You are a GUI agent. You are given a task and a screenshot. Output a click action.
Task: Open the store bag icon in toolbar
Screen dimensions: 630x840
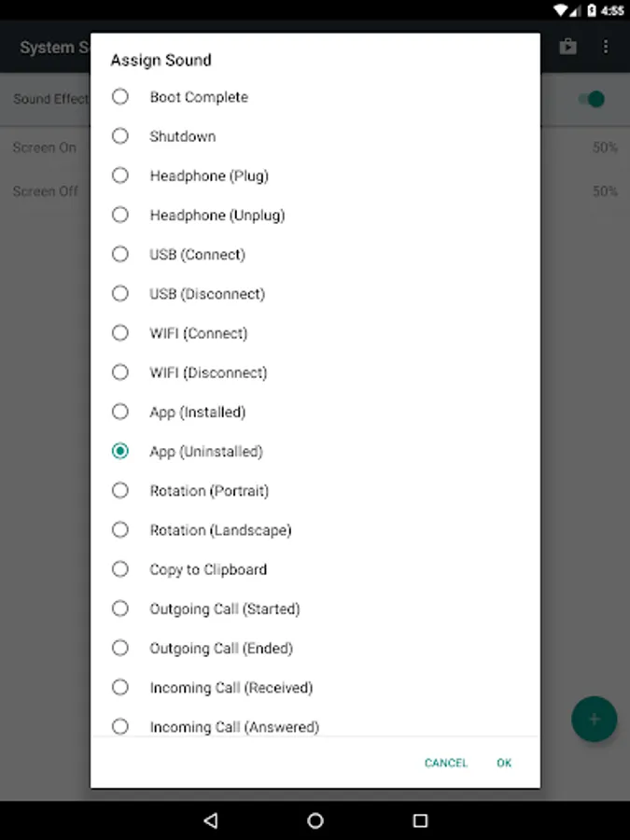click(568, 47)
